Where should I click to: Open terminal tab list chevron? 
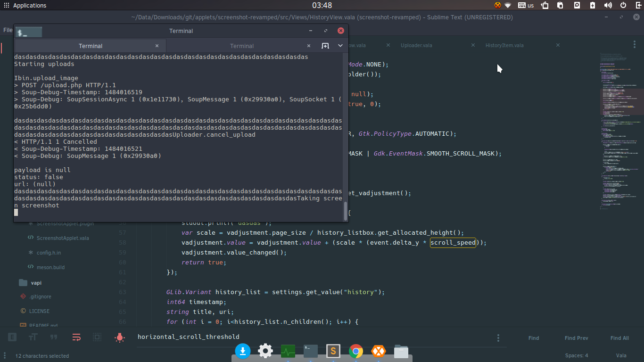(x=340, y=46)
